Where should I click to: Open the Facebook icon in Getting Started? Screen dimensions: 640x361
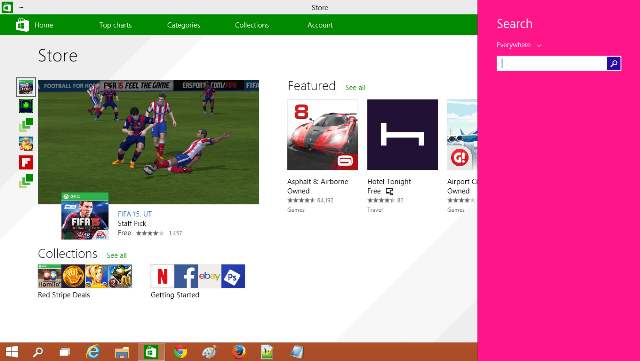click(186, 276)
